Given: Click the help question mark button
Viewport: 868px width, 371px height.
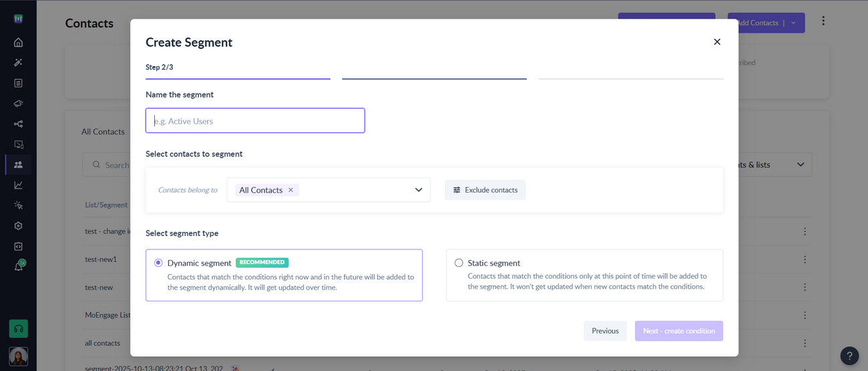Looking at the screenshot, I should [849, 356].
